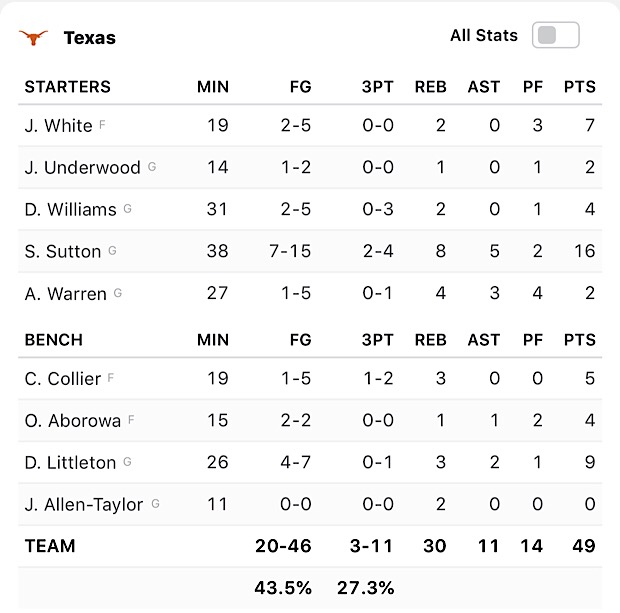Select O. Aborowa player name
The image size is (620, 613).
[x=73, y=421]
